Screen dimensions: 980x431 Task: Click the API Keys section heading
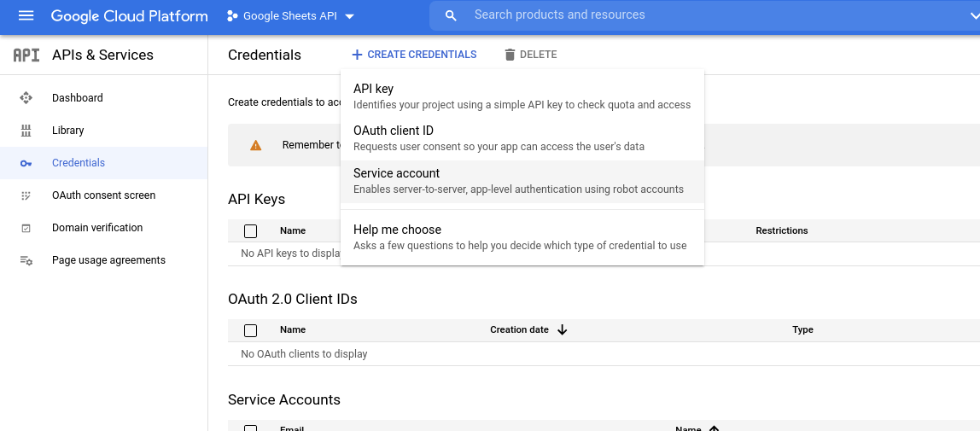[257, 199]
